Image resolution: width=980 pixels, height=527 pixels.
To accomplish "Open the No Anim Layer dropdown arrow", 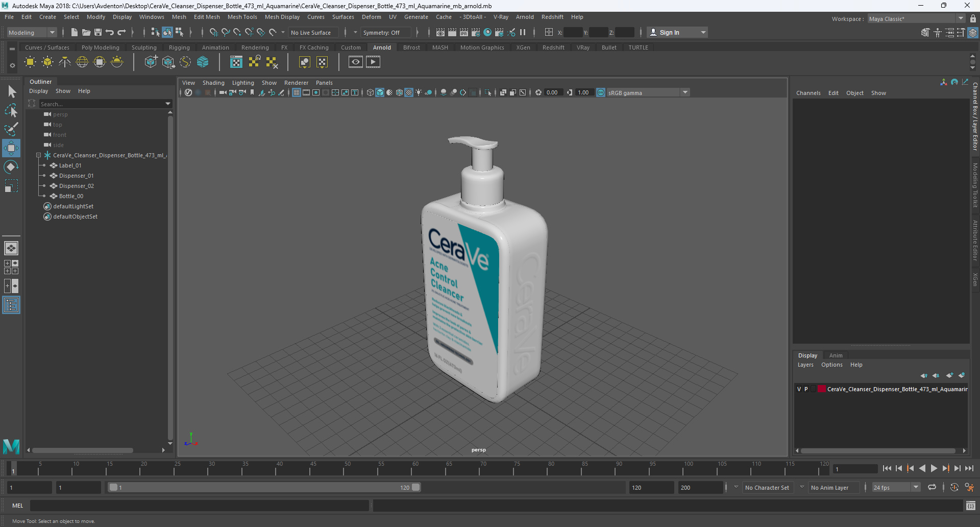I will point(802,487).
